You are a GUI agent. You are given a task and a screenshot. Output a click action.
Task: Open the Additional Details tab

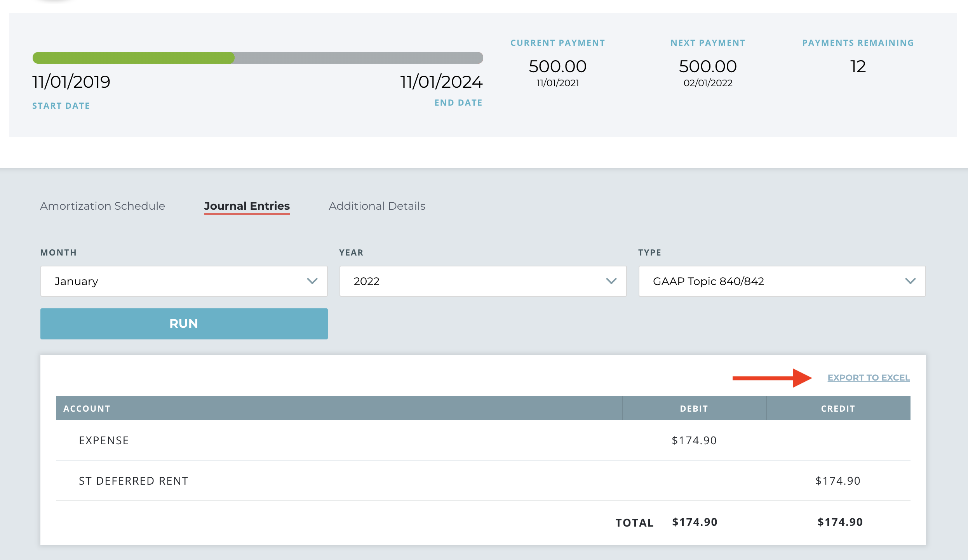[x=377, y=206]
